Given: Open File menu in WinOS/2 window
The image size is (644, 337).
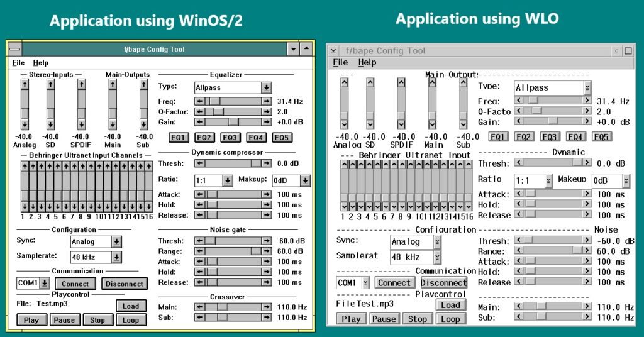Looking at the screenshot, I should click(x=18, y=63).
